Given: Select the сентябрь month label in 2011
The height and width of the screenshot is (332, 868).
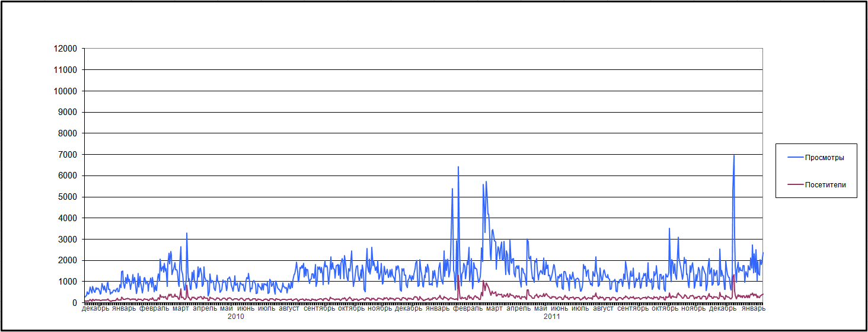Looking at the screenshot, I should coord(633,308).
